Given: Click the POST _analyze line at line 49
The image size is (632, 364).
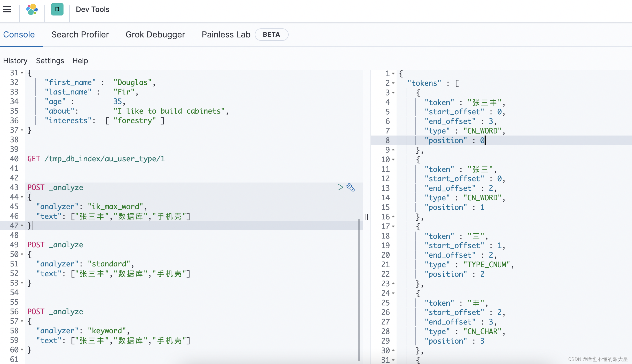Looking at the screenshot, I should 55,244.
